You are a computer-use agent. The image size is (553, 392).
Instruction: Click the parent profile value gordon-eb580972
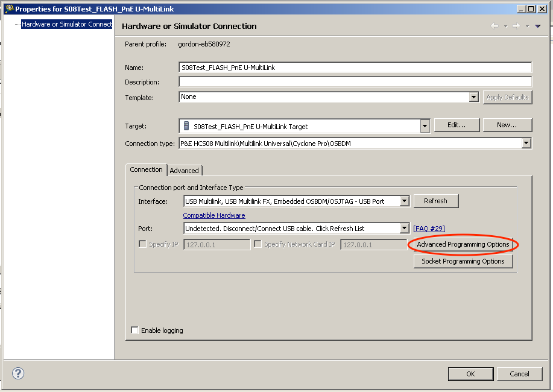coord(204,44)
